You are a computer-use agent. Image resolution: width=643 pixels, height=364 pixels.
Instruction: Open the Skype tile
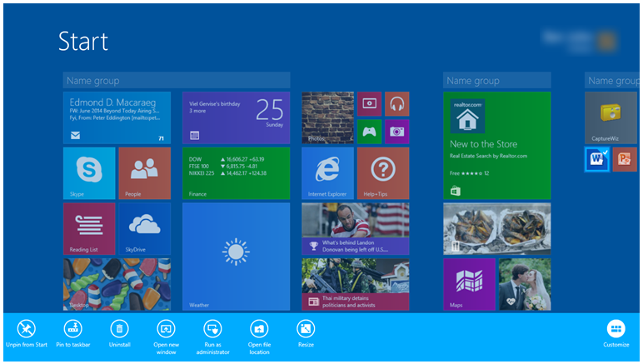point(89,173)
